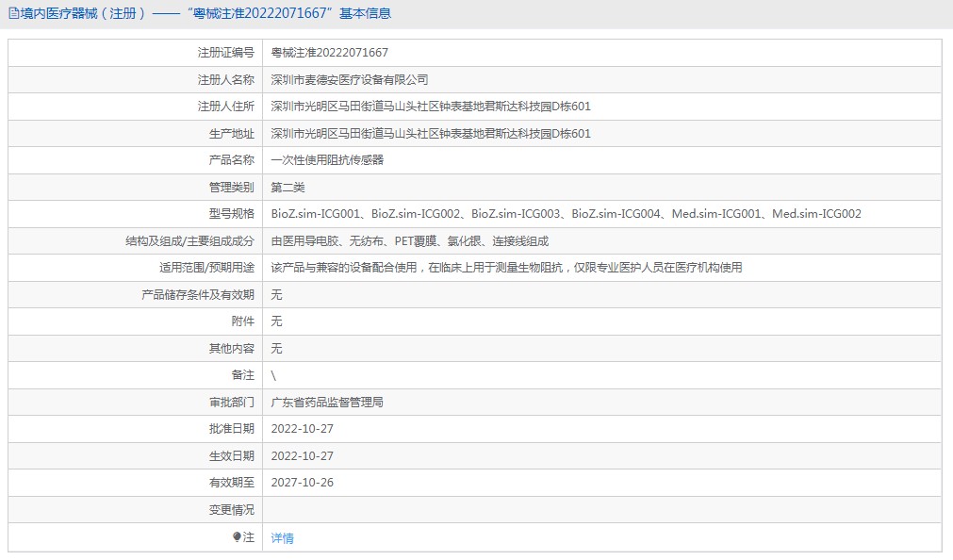This screenshot has width=953, height=560.
Task: Click the 批准日期 label
Action: [232, 429]
